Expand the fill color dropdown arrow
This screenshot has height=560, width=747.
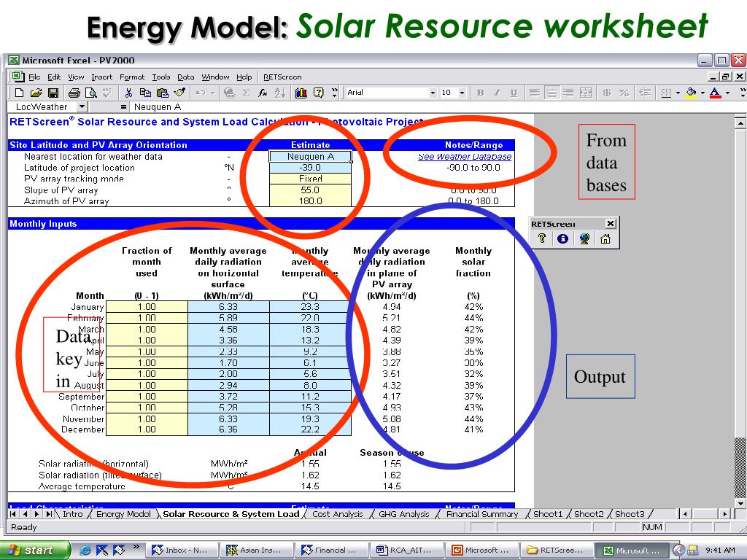point(703,93)
